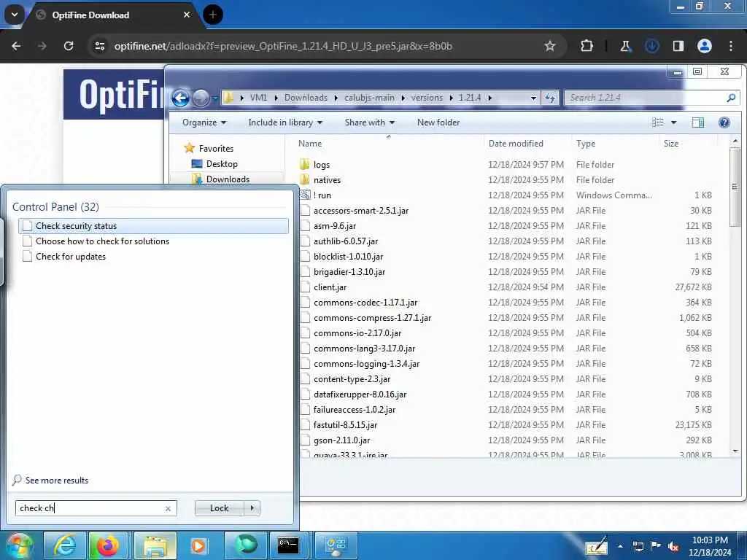Screen dimensions: 747x560
Task: Select the logs folder
Action: point(322,165)
